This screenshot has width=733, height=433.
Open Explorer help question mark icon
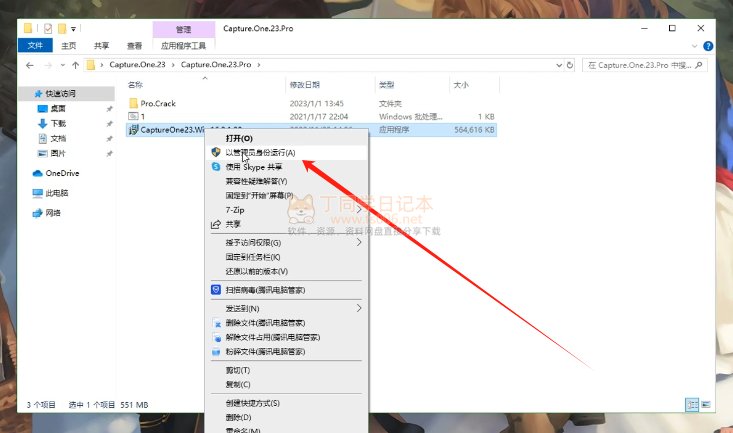708,46
